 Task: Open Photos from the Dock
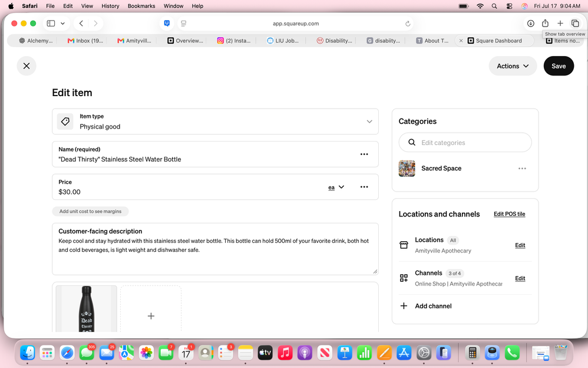[146, 353]
